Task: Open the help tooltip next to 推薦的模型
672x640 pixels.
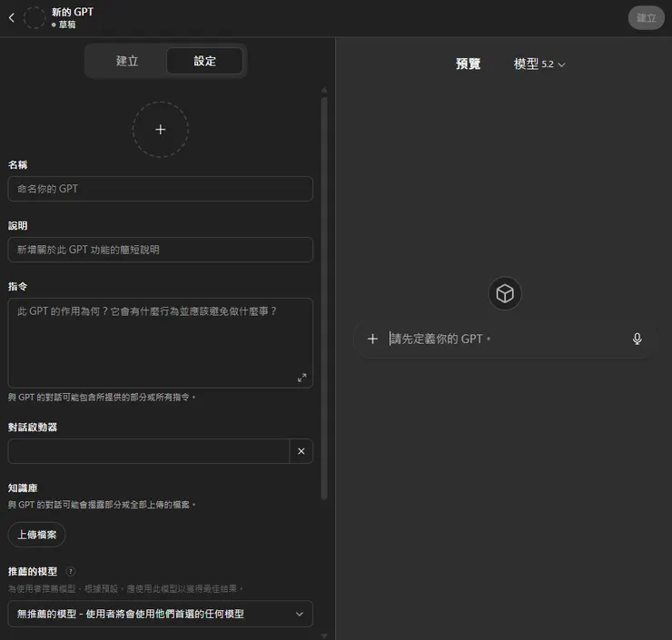Action: click(70, 571)
